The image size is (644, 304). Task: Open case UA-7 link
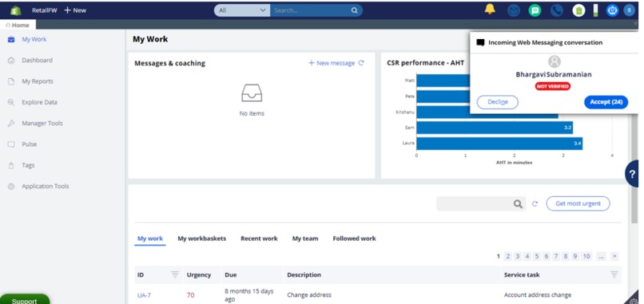click(144, 295)
